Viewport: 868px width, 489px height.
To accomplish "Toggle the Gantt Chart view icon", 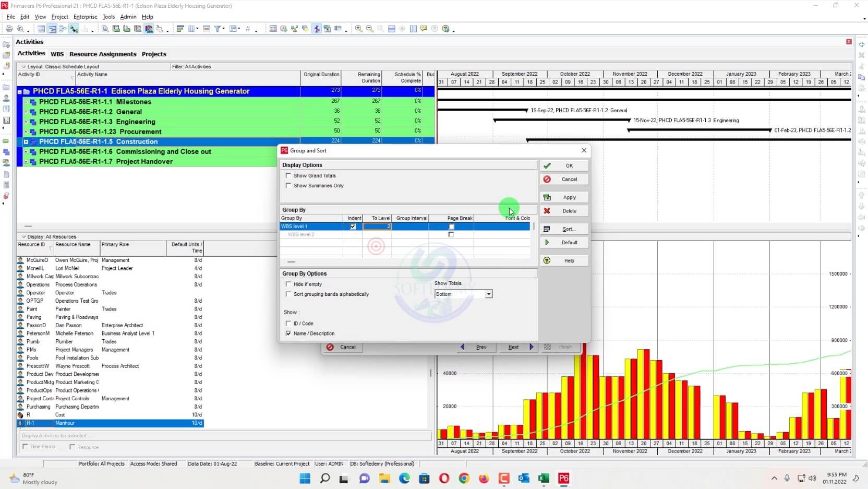I will pos(52,29).
